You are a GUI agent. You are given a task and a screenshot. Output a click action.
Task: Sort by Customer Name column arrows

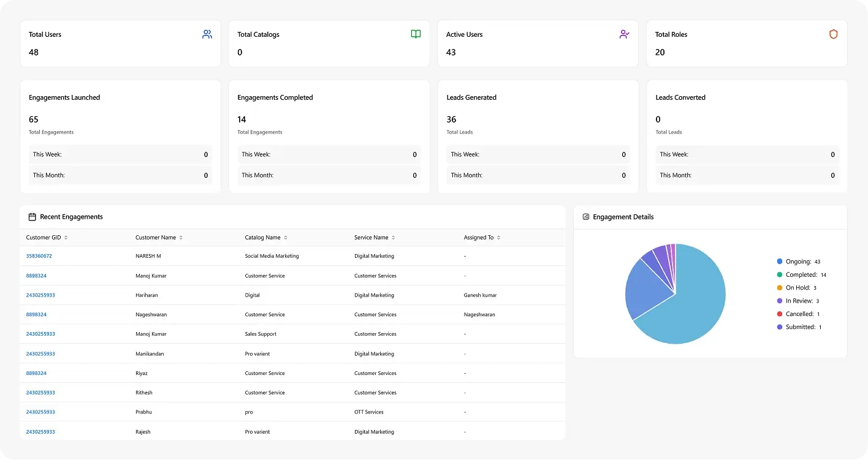tap(181, 238)
